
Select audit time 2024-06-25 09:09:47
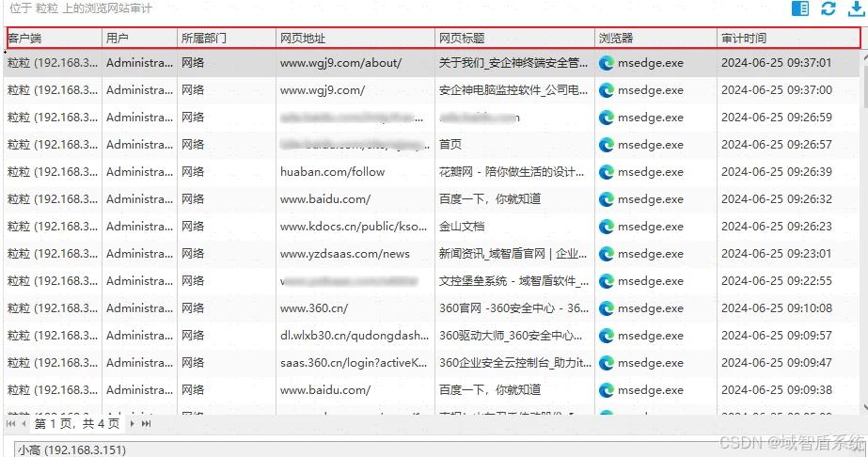click(x=776, y=363)
